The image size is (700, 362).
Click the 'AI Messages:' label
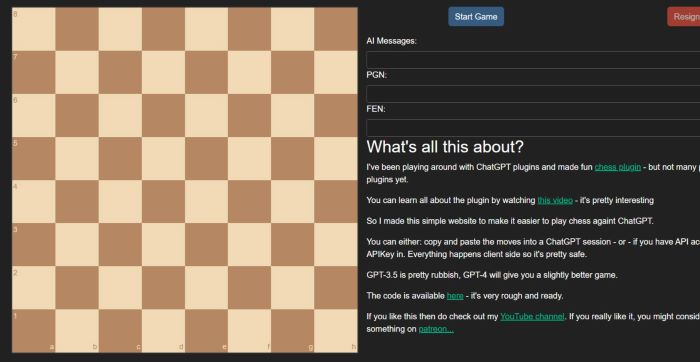[x=392, y=41]
